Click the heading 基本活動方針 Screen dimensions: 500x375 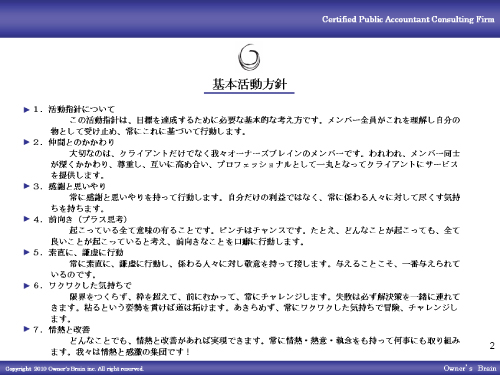250,84
